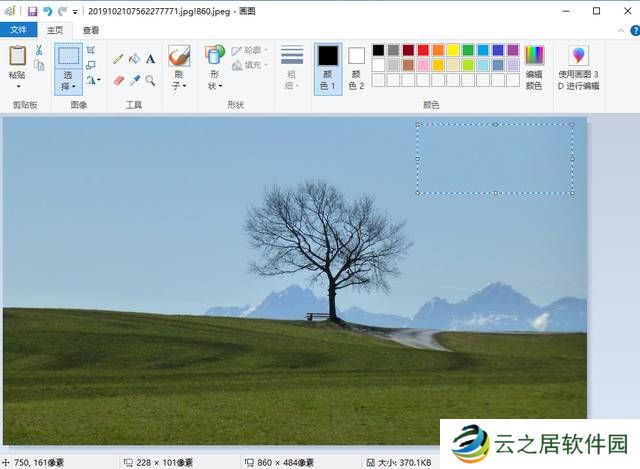Select the Eraser tool
Image resolution: width=640 pixels, height=469 pixels.
(x=118, y=80)
